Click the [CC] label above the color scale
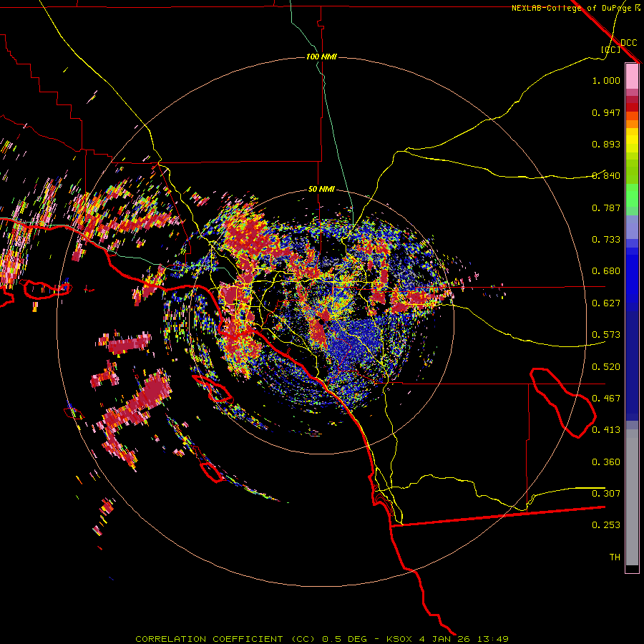This screenshot has width=644, height=644. pyautogui.click(x=610, y=49)
